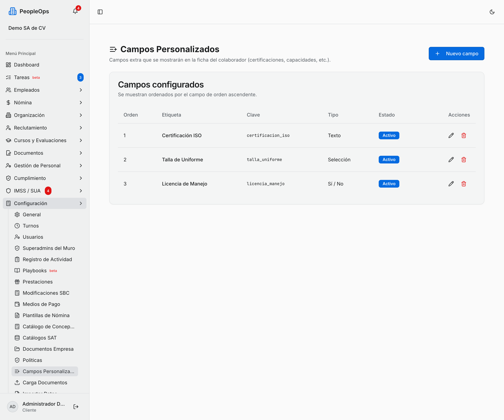
Task: Click the logout icon next to Administrador
Action: 76,407
